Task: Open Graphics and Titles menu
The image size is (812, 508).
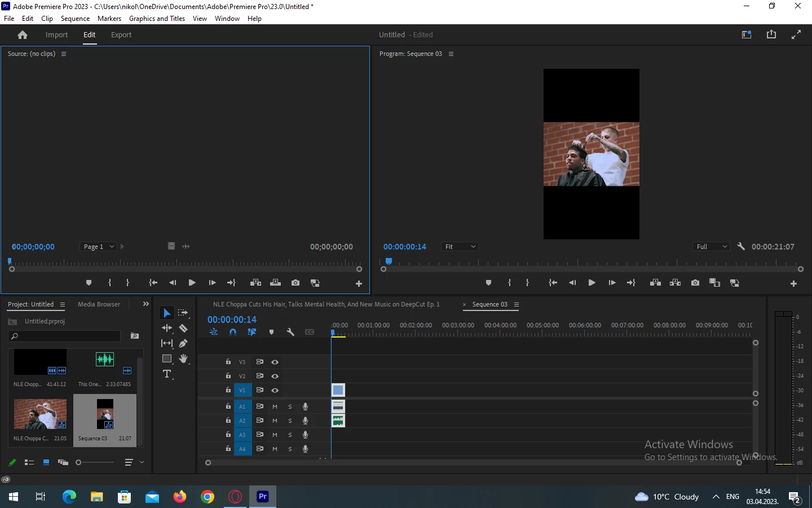Action: [x=157, y=19]
